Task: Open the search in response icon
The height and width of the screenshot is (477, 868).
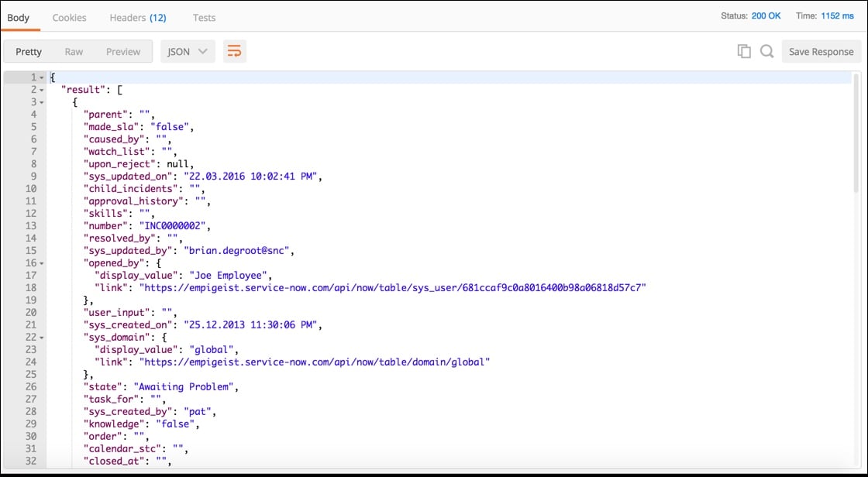Action: pos(765,50)
